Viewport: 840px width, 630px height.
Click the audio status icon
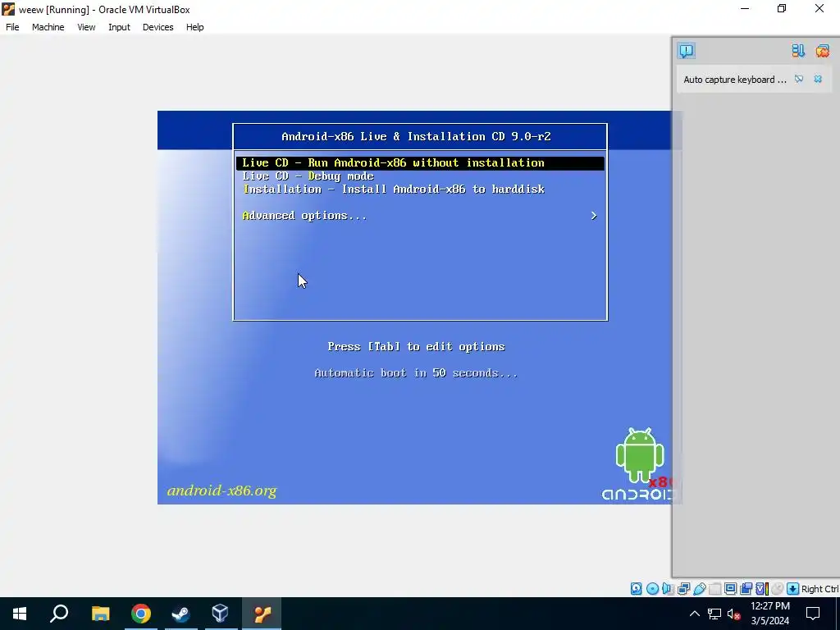coord(668,589)
